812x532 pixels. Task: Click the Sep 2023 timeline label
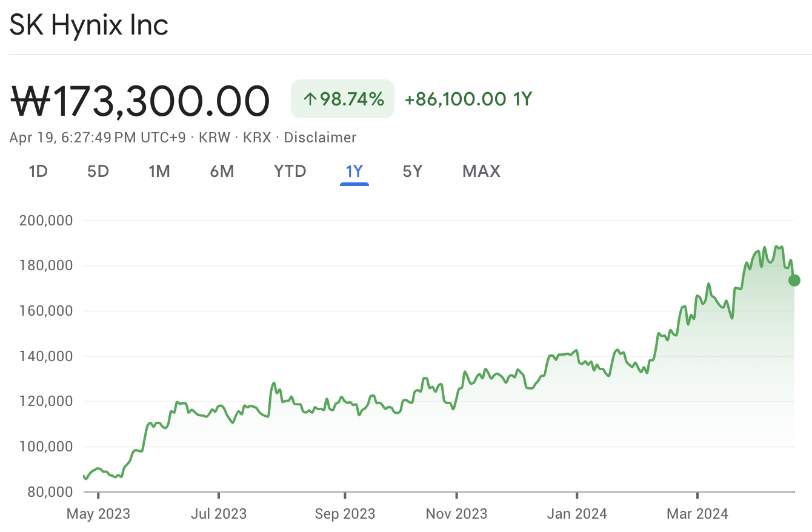pos(345,514)
